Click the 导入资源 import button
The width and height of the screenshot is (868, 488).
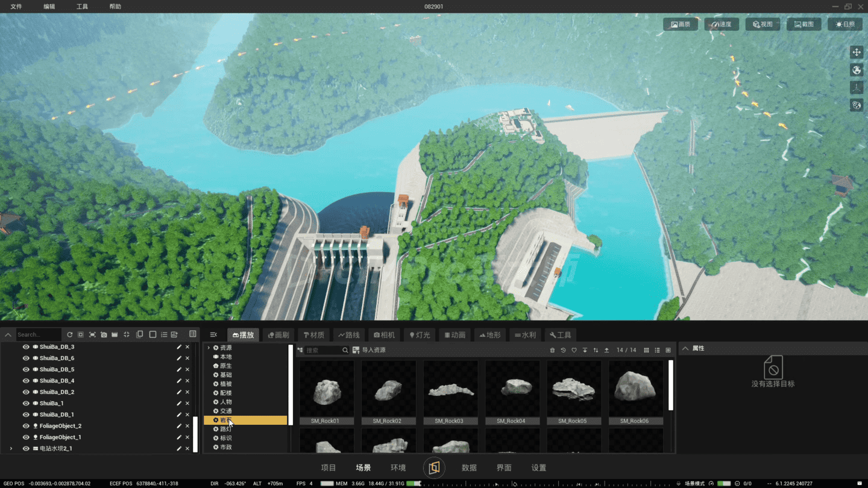[x=369, y=350]
